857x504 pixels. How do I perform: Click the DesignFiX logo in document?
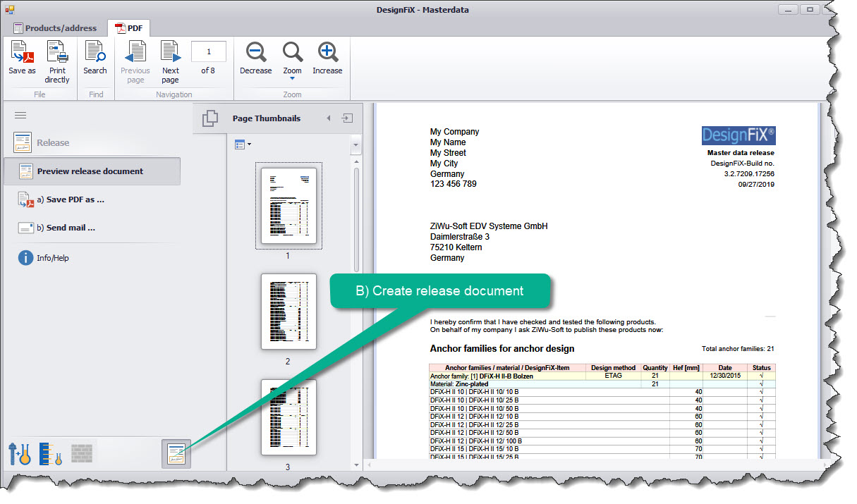coord(739,135)
